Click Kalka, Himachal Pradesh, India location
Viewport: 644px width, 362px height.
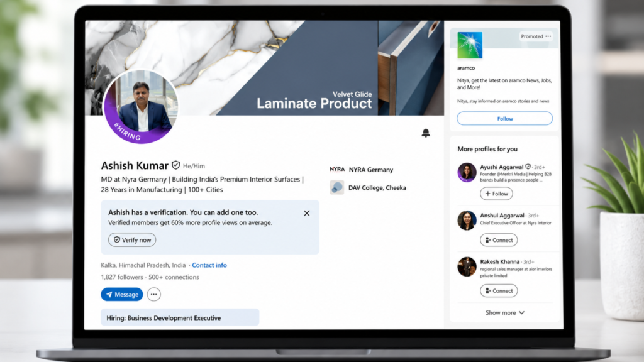(143, 265)
